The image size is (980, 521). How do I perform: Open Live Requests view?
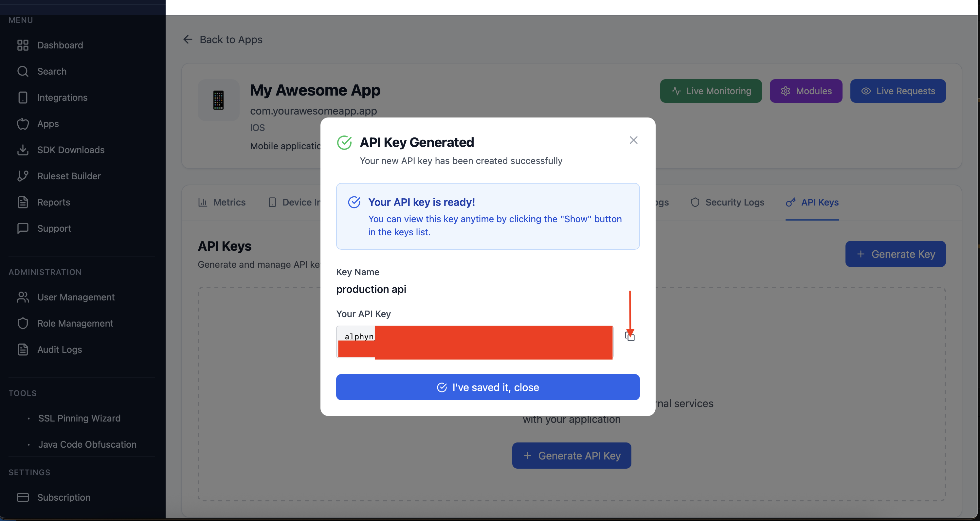pyautogui.click(x=898, y=91)
